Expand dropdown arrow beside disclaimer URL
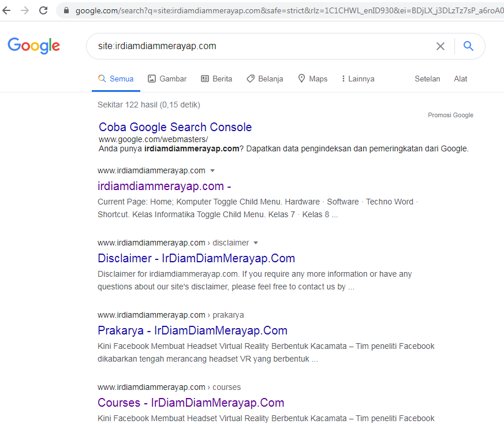 [x=256, y=243]
